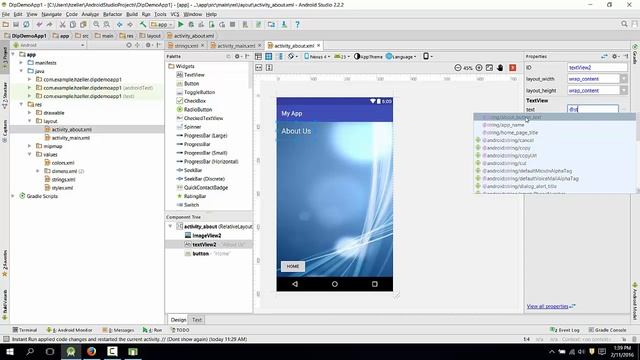Open the layout_height dropdown arrow

tap(624, 90)
